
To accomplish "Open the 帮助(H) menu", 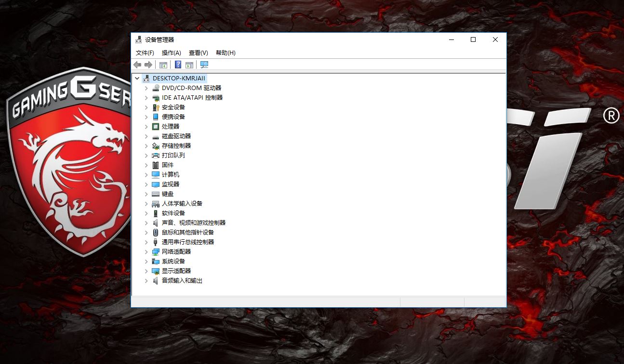I will click(x=226, y=53).
